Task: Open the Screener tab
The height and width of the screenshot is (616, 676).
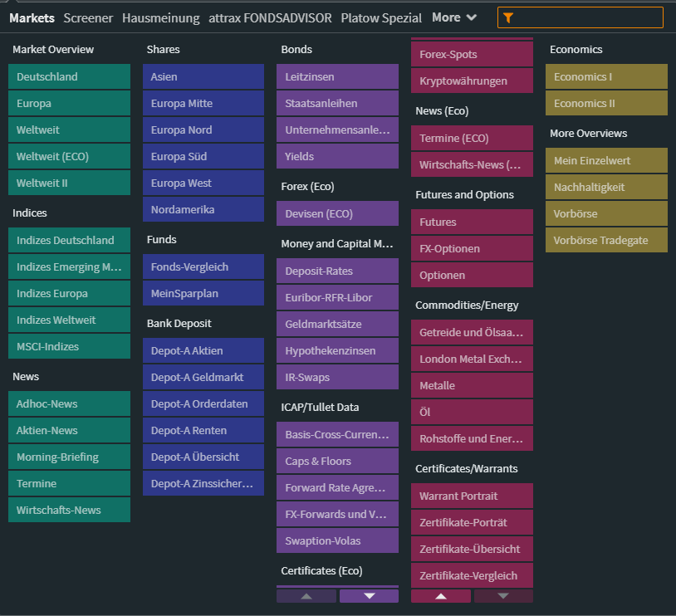Action: (x=88, y=17)
